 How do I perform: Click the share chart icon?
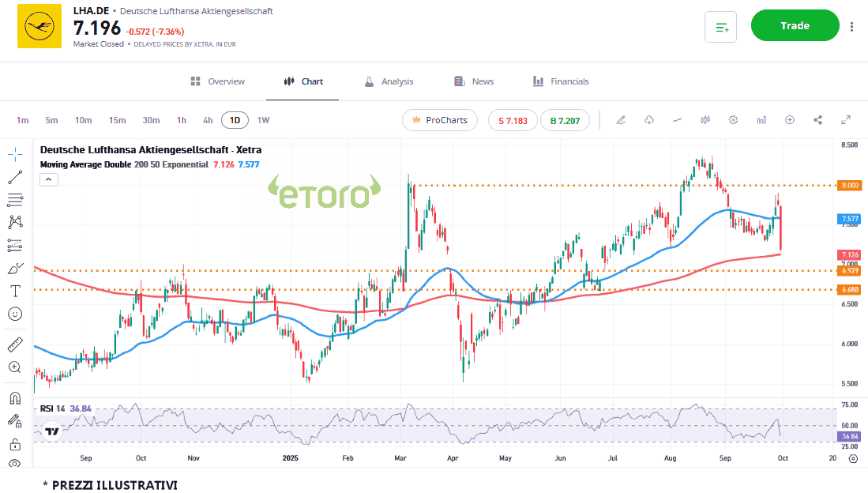817,120
